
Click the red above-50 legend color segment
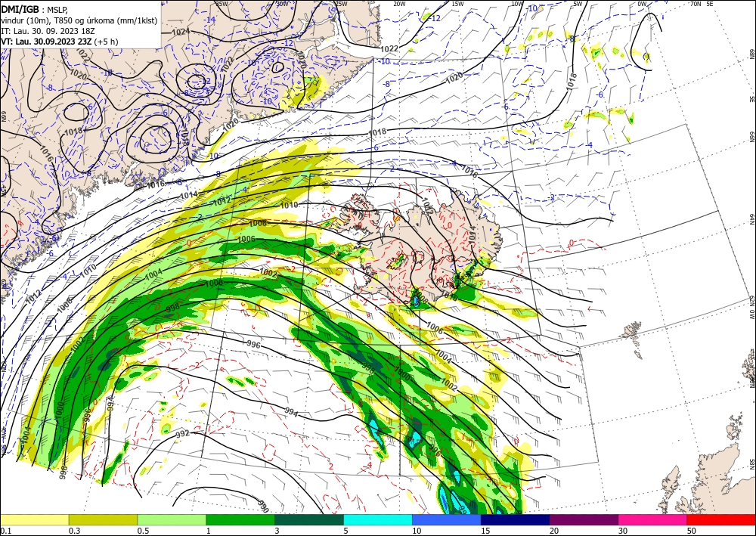(x=721, y=519)
